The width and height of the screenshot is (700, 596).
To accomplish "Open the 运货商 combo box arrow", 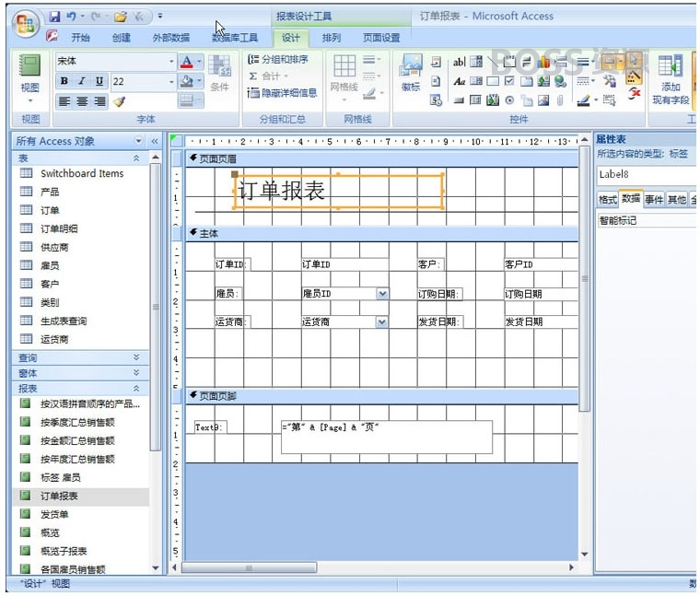I will 381,321.
